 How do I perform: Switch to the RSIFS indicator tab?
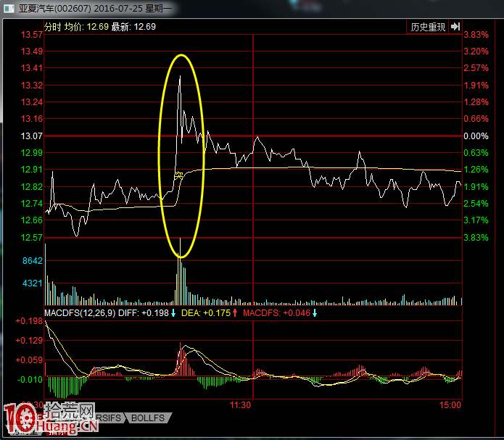109,418
